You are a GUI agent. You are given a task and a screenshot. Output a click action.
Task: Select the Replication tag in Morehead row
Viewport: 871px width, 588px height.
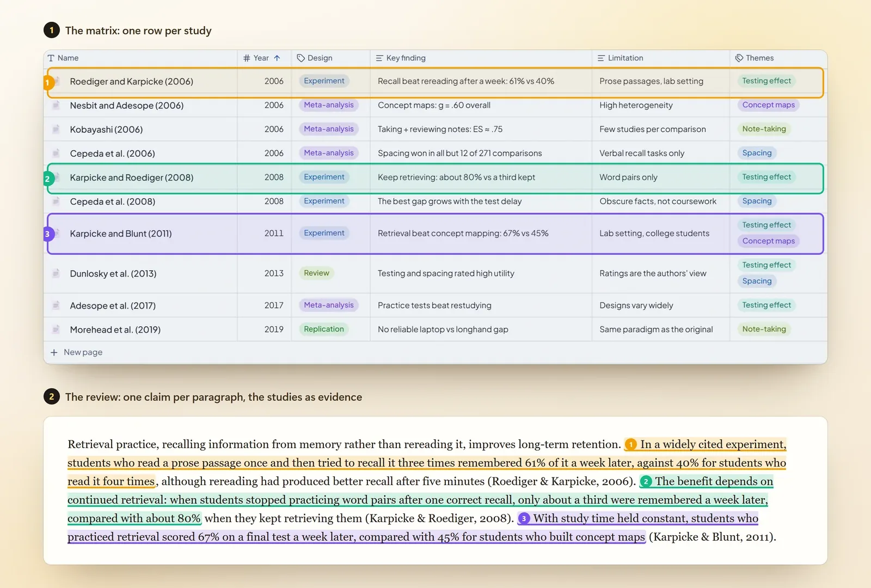coord(324,329)
